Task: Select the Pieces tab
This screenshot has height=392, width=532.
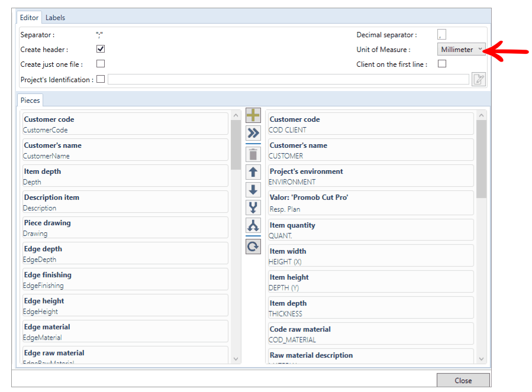Action: point(30,101)
